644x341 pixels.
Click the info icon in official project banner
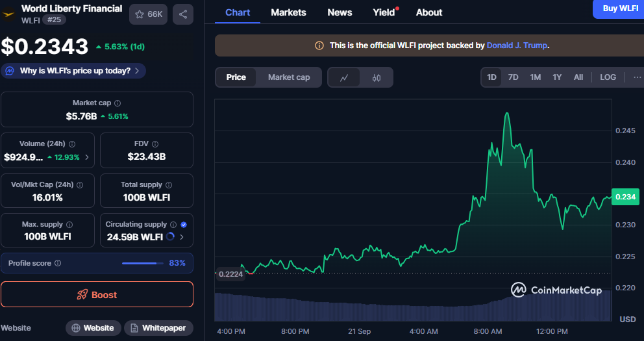[x=319, y=45]
